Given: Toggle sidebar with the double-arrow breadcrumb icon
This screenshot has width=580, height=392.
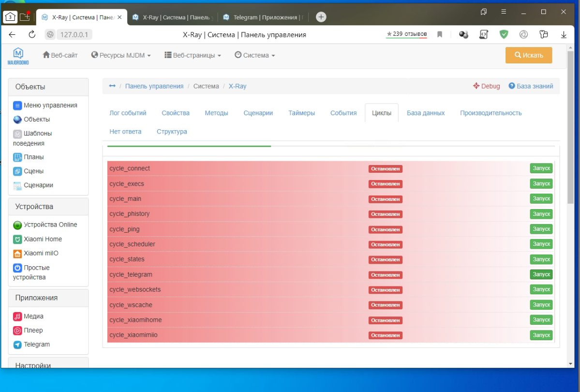Looking at the screenshot, I should (112, 86).
